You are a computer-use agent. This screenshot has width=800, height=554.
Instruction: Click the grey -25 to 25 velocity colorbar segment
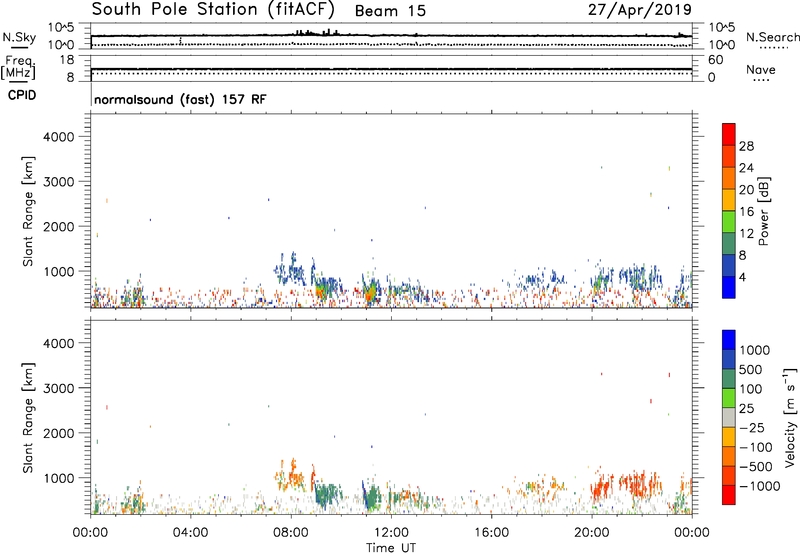pos(729,417)
